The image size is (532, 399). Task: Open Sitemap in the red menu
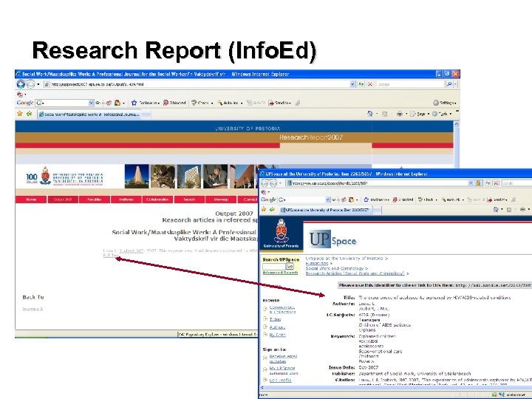pyautogui.click(x=221, y=199)
